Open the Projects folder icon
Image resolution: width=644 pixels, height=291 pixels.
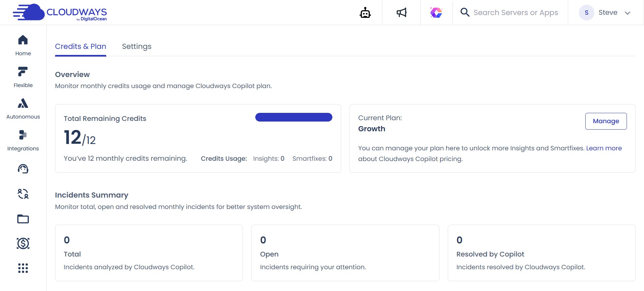(x=23, y=219)
